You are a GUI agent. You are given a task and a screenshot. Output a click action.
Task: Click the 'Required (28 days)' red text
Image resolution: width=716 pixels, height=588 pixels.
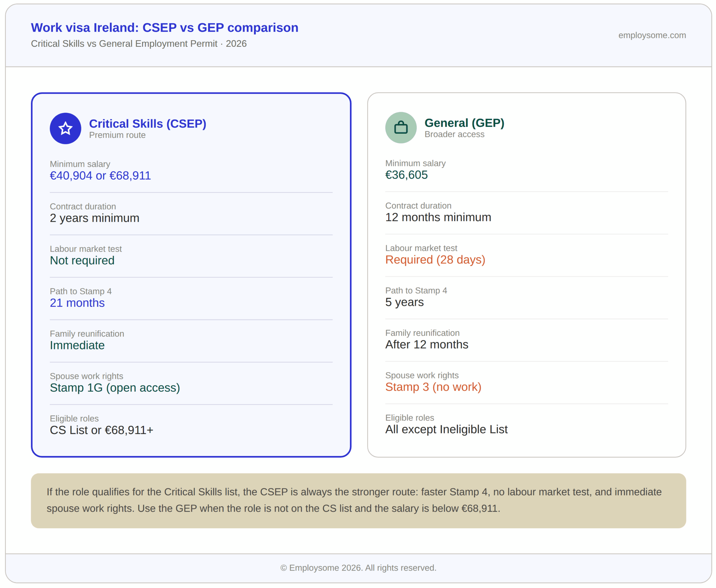coord(435,259)
